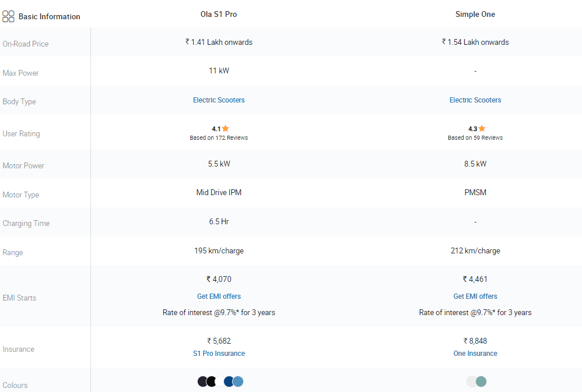Click Based on 59 Reviews text
582x392 pixels.
[475, 137]
